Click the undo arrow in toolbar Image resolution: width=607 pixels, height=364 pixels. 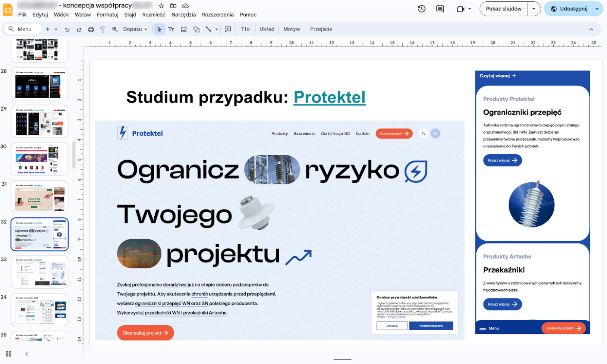pyautogui.click(x=67, y=29)
